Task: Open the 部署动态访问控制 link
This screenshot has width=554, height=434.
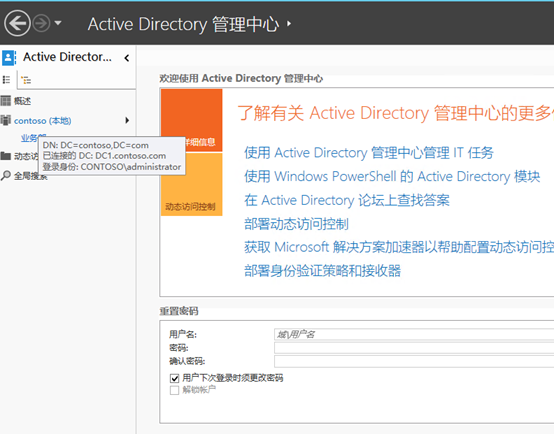Action: (x=296, y=224)
